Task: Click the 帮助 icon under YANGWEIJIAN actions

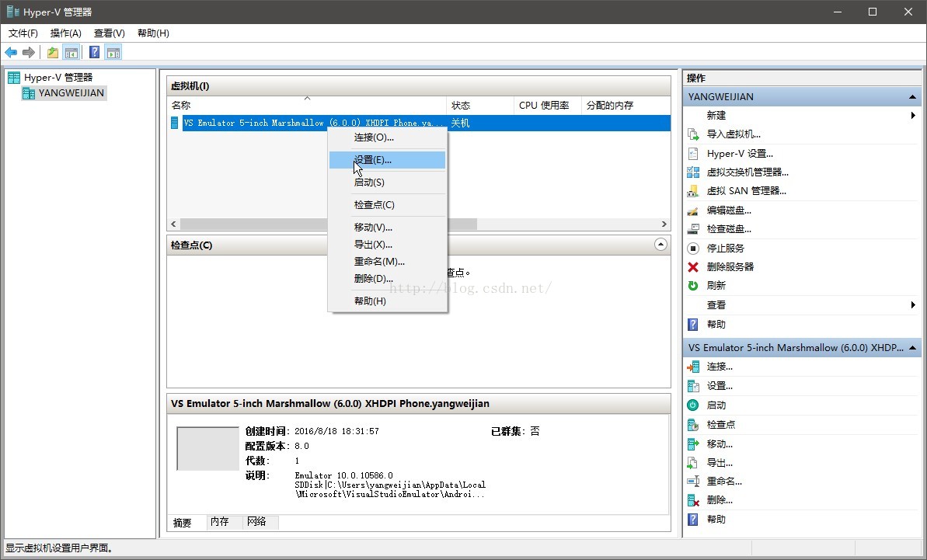Action: pos(693,325)
